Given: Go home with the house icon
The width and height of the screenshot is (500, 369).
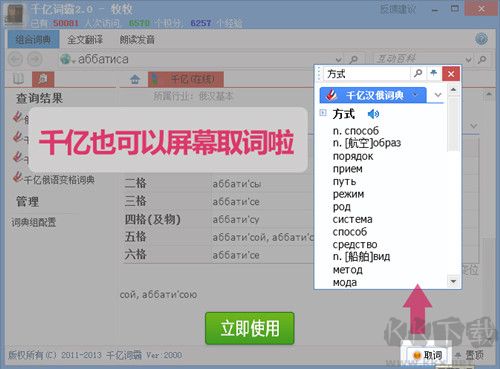Looking at the screenshot, I should (135, 79).
